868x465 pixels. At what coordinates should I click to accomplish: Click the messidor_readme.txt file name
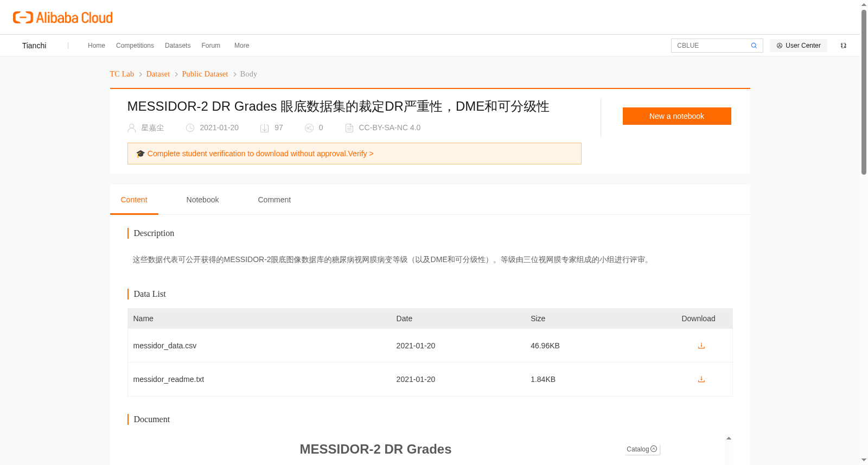tap(169, 379)
